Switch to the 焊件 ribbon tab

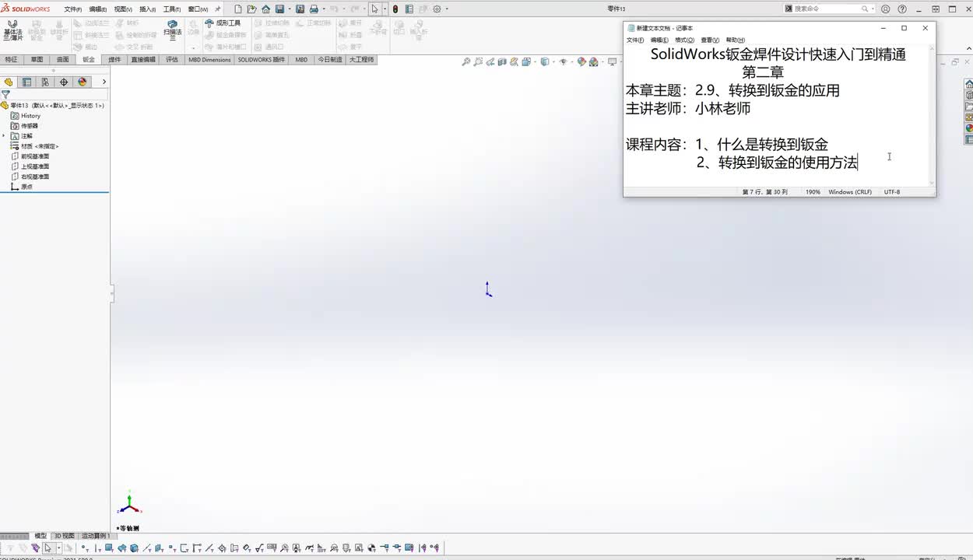[x=114, y=60]
